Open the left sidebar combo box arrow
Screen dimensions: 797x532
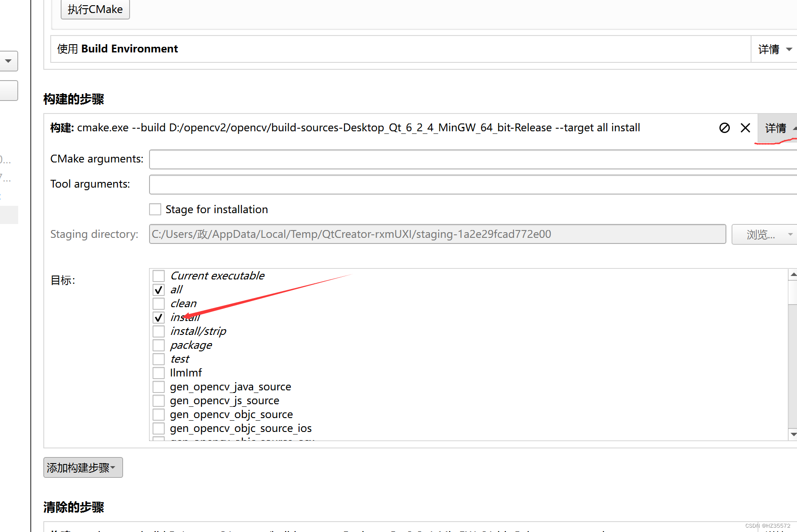(x=8, y=61)
